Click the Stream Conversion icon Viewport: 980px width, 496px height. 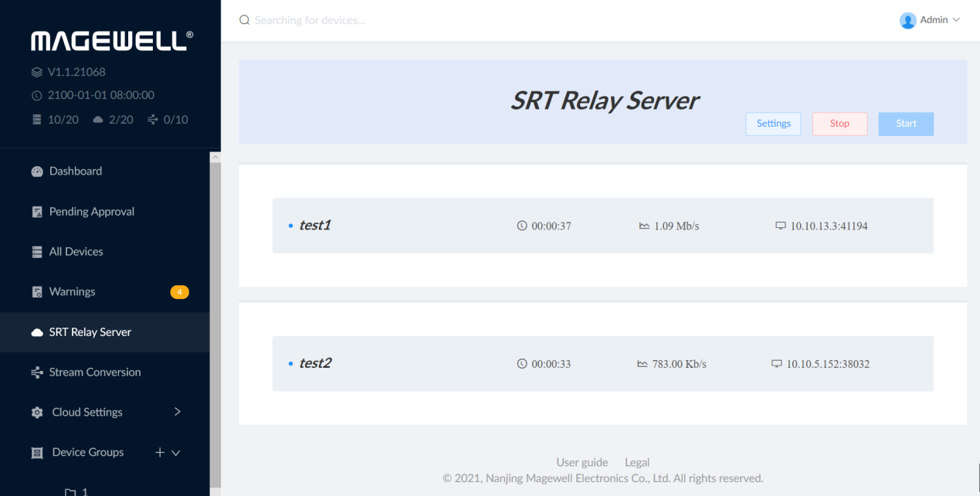click(x=37, y=372)
